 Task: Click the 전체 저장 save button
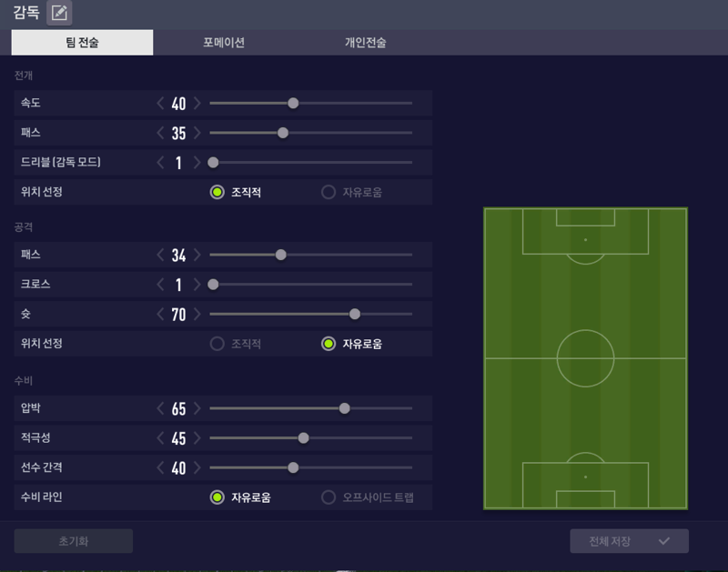tap(629, 541)
